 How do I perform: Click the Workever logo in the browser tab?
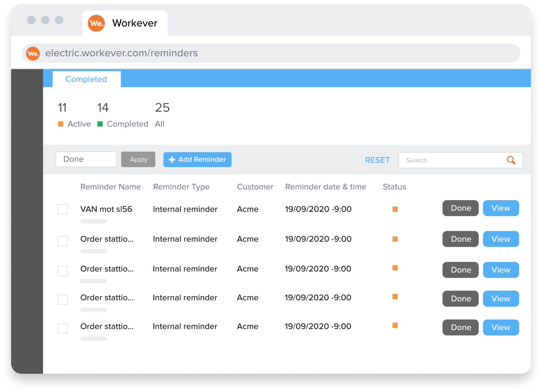click(96, 23)
